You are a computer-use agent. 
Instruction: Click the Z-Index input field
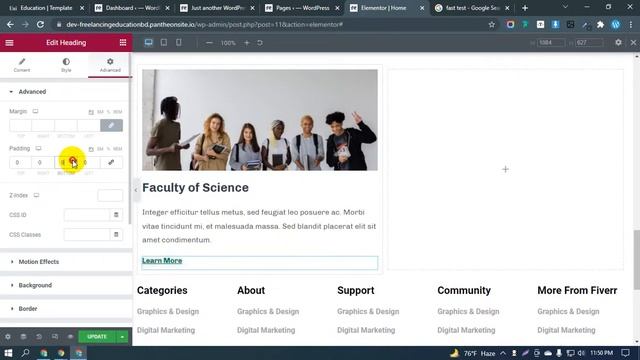click(x=110, y=196)
